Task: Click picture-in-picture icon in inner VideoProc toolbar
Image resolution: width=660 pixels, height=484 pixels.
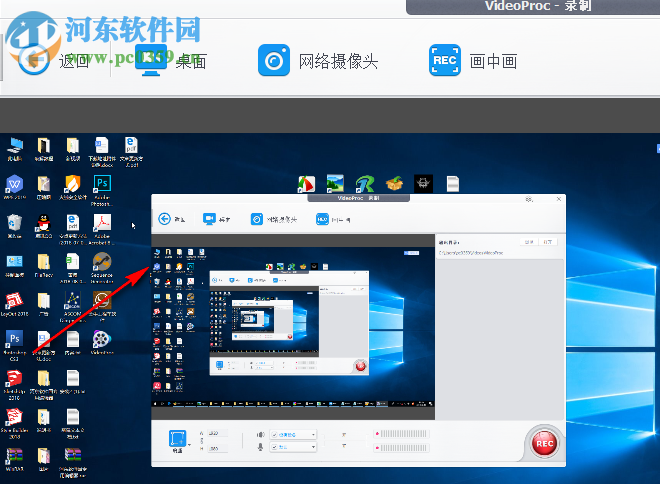Action: [x=322, y=219]
